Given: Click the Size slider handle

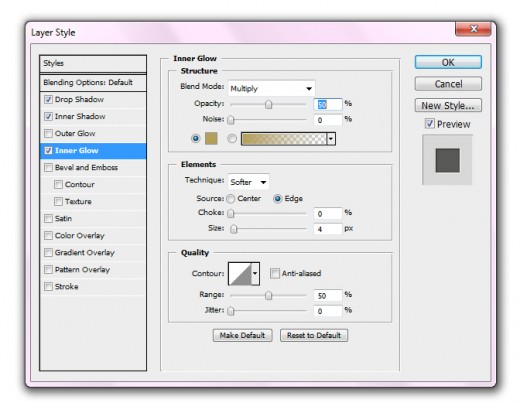Looking at the screenshot, I should 234,229.
